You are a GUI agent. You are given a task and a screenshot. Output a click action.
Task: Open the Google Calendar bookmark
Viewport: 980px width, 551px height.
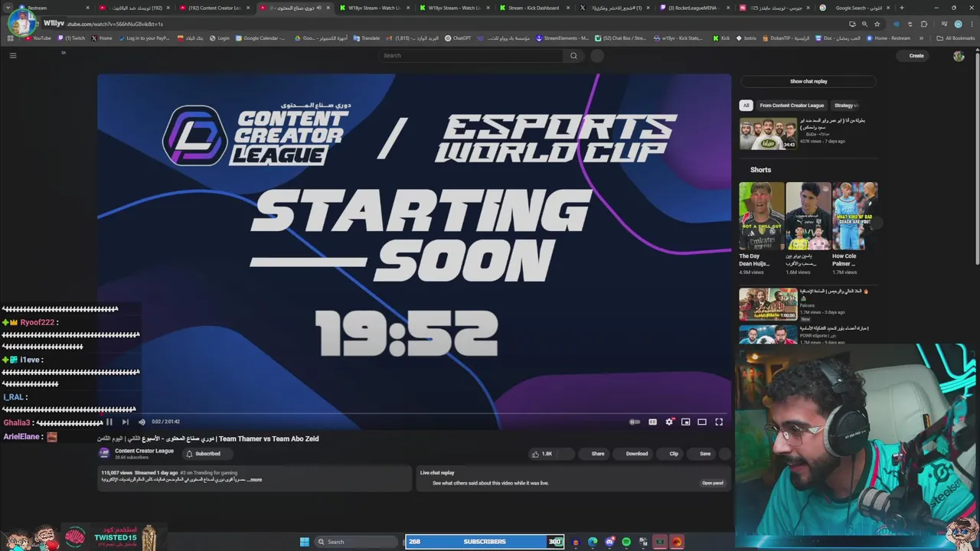(260, 38)
